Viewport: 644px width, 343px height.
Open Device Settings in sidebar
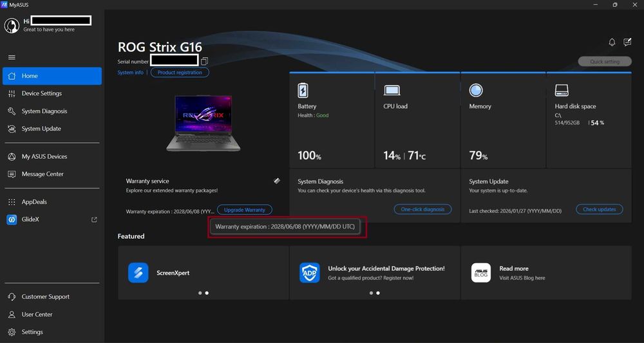tap(52, 93)
